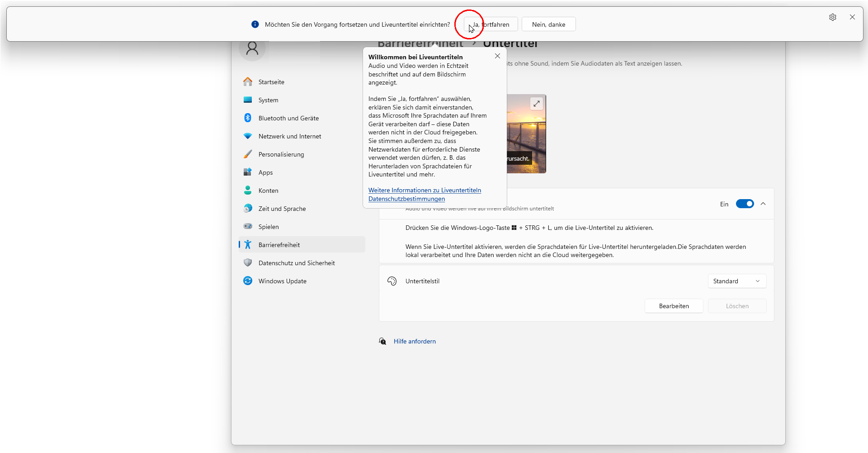
Task: Click the Spielen gamepad icon
Action: (248, 226)
